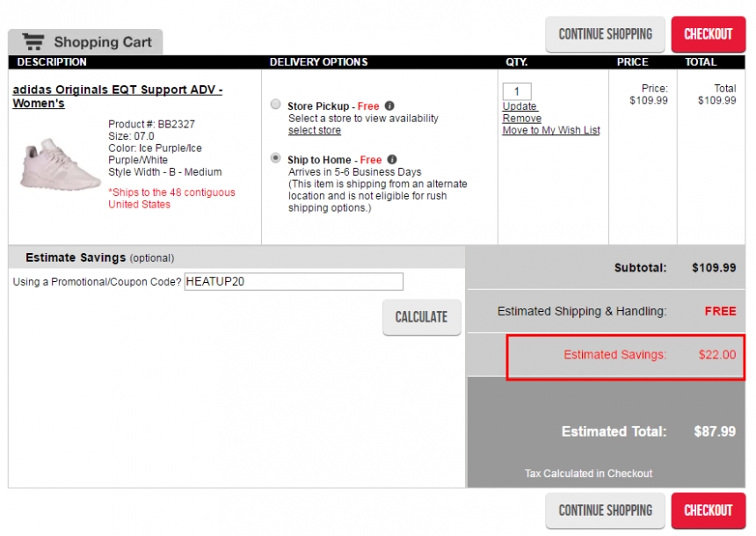Click the bottom Checkout button
Image resolution: width=756 pixels, height=536 pixels.
[x=709, y=511]
